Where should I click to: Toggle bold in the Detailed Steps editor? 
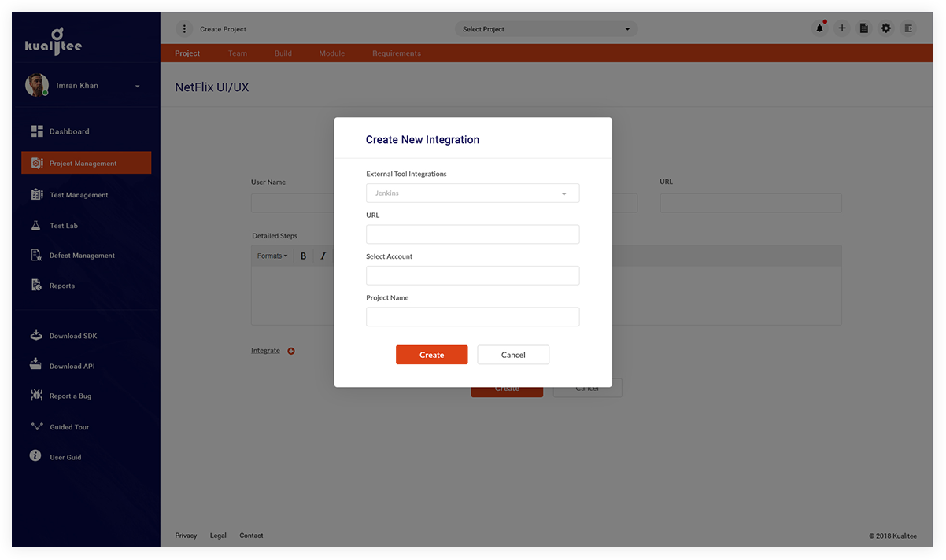coord(304,256)
